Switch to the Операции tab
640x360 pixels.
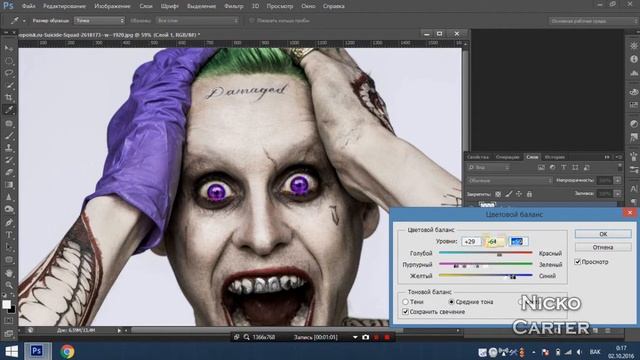coord(507,157)
